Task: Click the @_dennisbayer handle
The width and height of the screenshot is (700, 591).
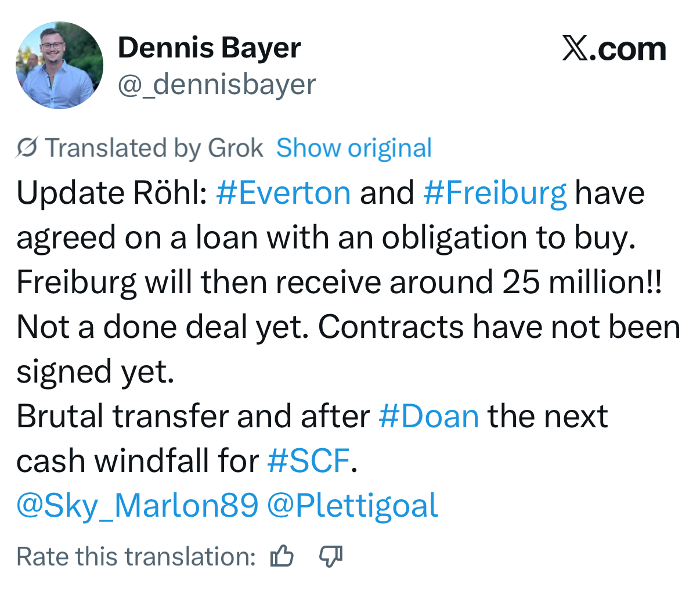Action: [217, 85]
